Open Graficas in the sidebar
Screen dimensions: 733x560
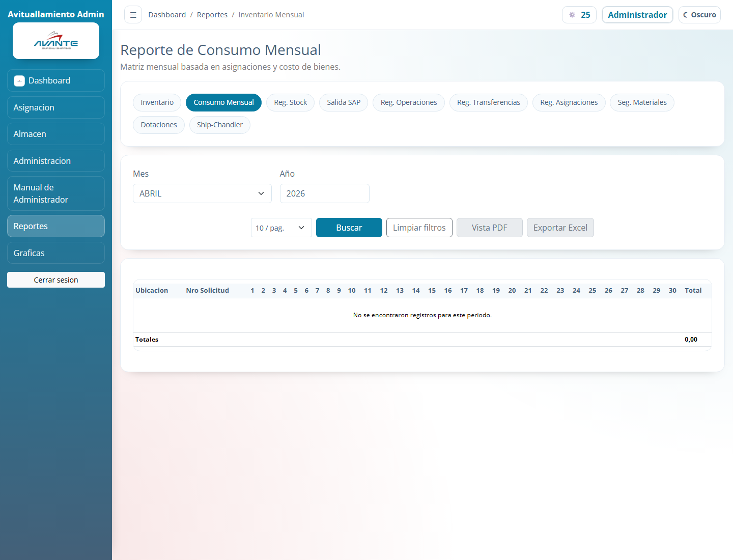(x=56, y=253)
